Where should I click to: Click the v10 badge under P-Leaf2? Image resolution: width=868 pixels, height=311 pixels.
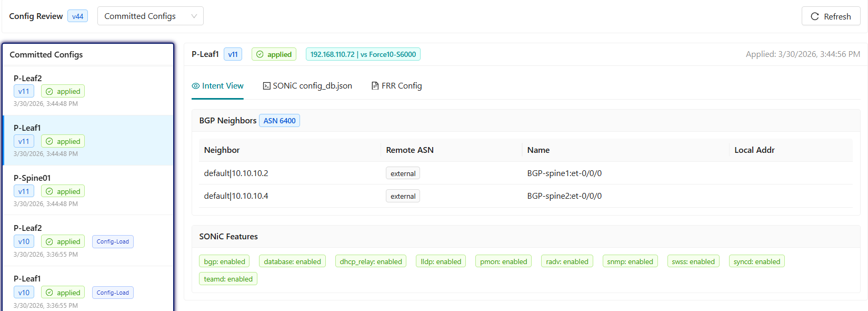click(24, 241)
